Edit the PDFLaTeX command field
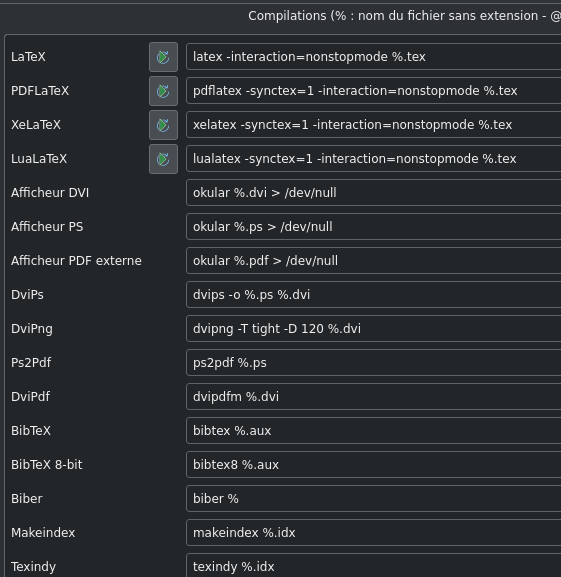This screenshot has width=561, height=577. point(373,91)
